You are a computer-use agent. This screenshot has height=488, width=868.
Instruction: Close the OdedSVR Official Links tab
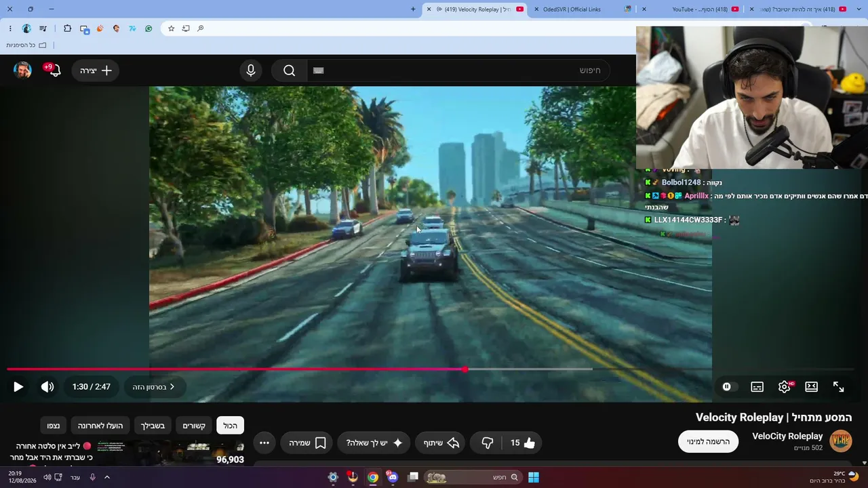coord(536,9)
